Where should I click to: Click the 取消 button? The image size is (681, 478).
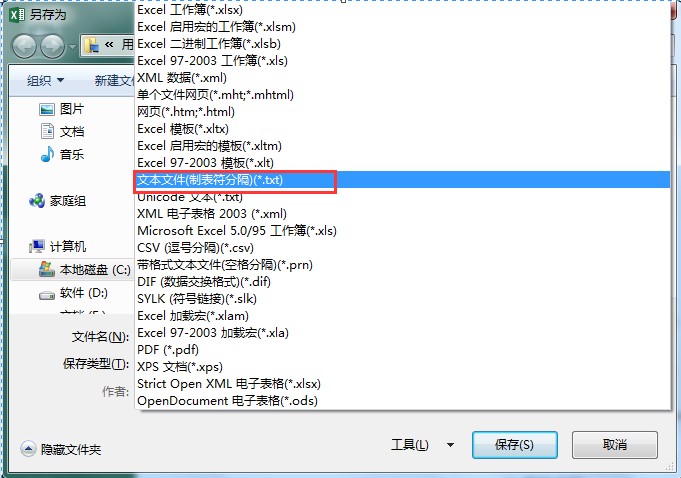[615, 445]
